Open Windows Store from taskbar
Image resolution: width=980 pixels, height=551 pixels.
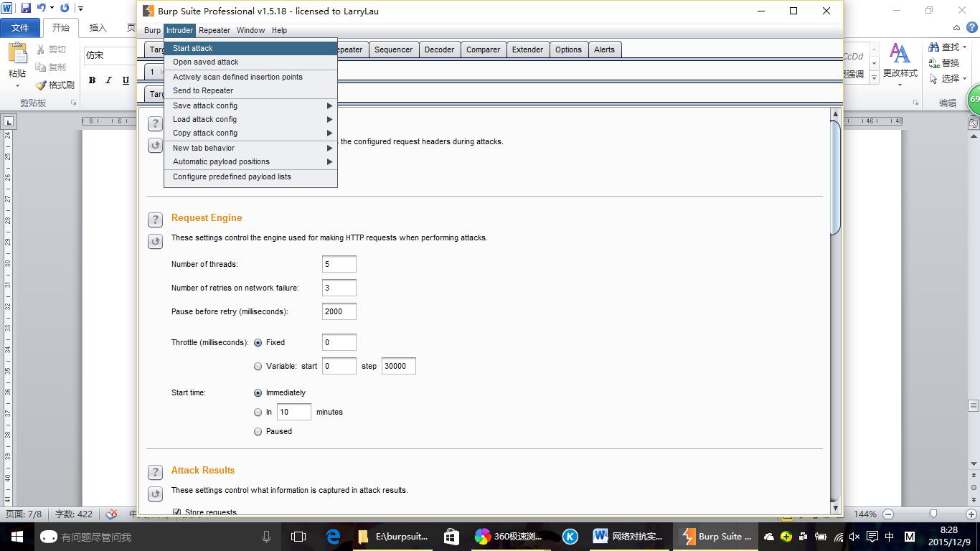point(451,536)
